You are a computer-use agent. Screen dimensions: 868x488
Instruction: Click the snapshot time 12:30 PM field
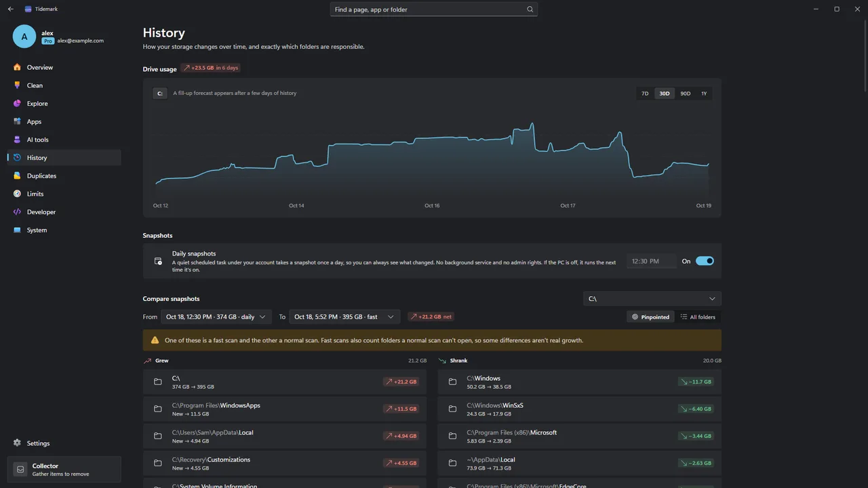pos(651,261)
